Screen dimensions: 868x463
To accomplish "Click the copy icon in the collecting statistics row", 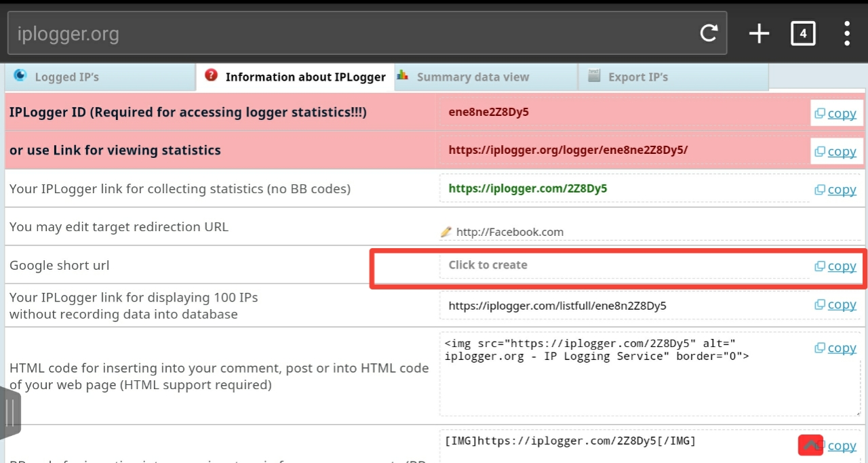I will tap(820, 189).
